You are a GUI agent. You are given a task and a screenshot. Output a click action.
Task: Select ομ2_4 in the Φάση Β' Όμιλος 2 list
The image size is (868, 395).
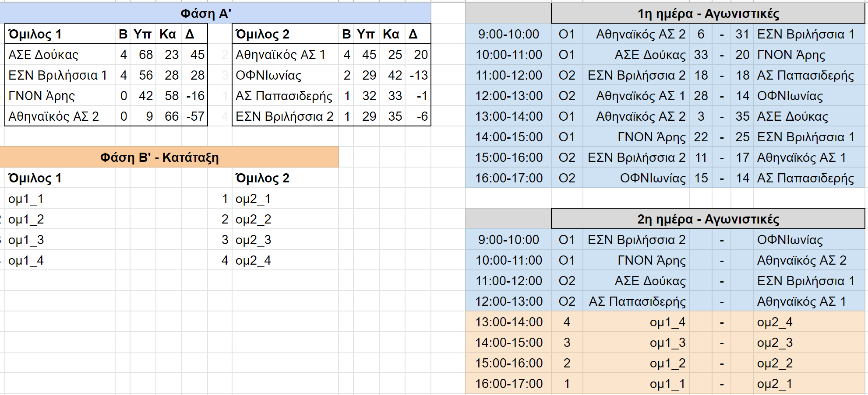(x=253, y=261)
